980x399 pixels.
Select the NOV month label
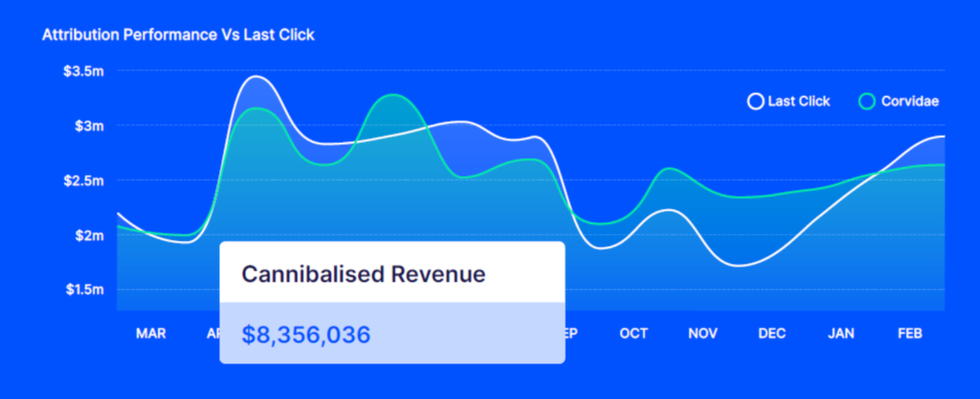coord(703,333)
